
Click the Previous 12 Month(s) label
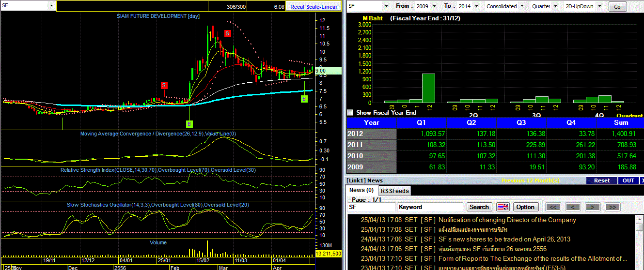[x=530, y=180]
